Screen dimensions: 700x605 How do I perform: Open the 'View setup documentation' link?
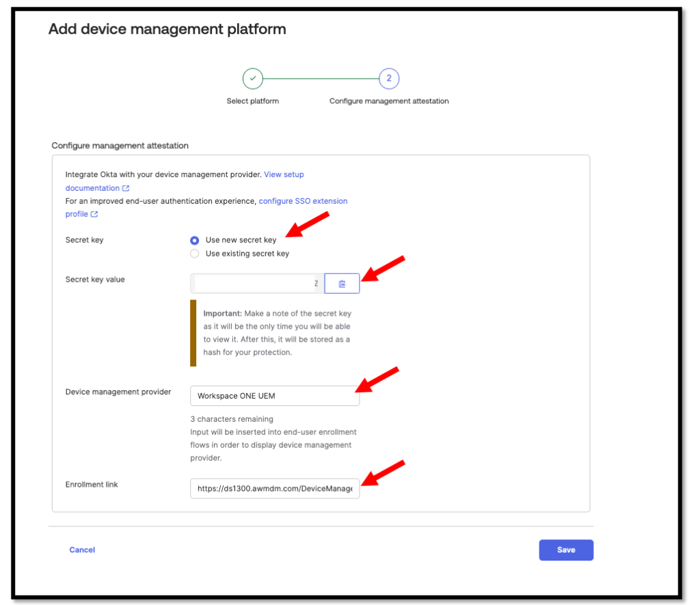(284, 174)
